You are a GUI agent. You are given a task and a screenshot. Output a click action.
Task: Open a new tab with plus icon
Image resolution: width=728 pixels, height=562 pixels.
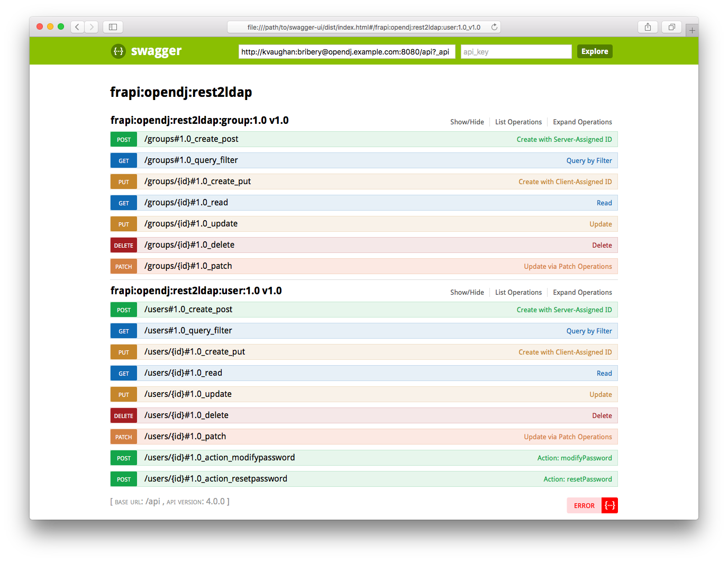[x=692, y=30]
